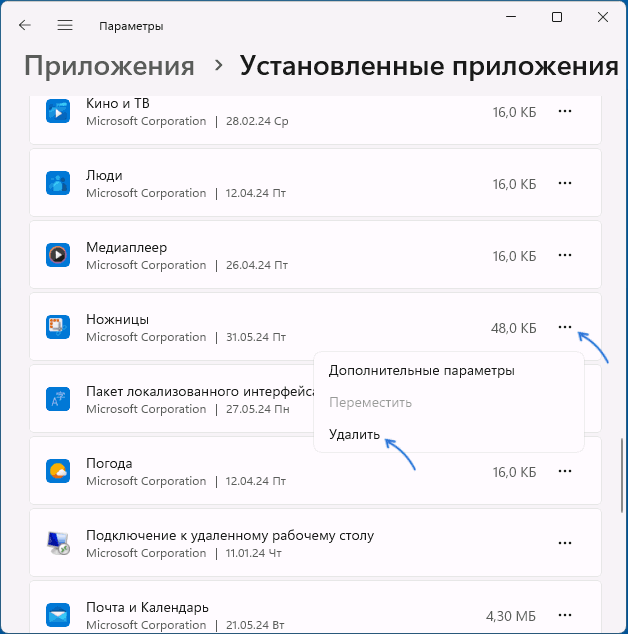Open more options for Медиаплеер
Screen dimensions: 628x634
click(565, 255)
